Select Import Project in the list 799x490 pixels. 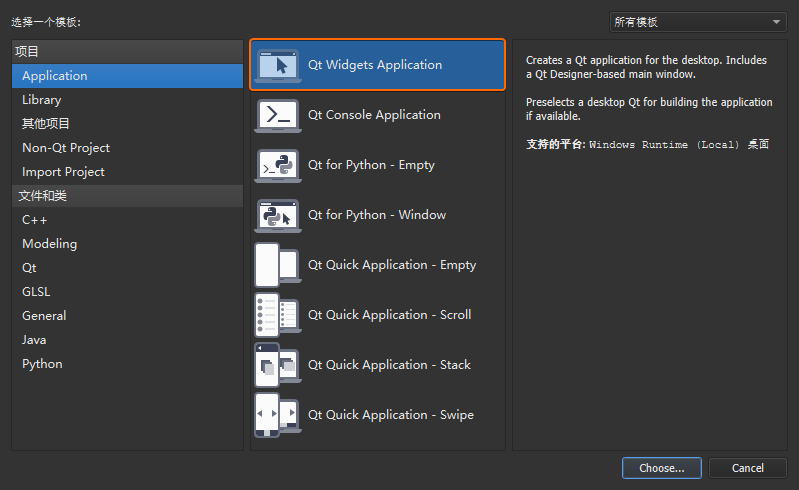(127, 172)
